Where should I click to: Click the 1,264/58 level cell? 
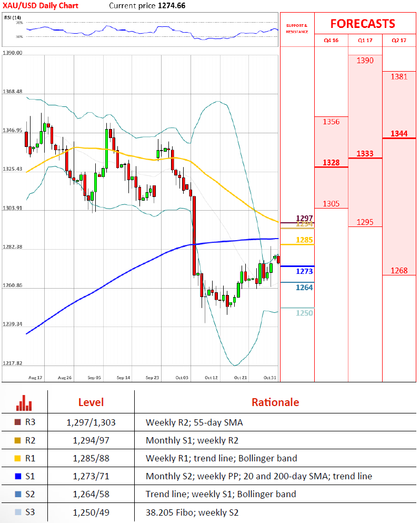[91, 495]
